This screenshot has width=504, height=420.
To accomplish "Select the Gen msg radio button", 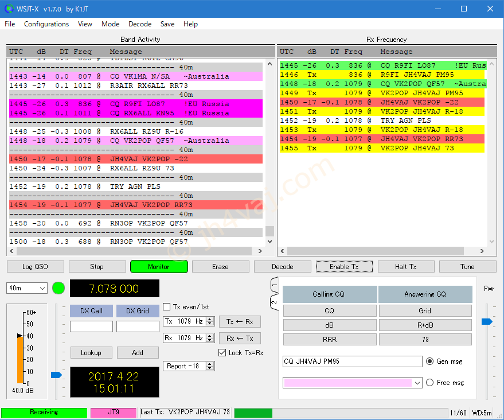I will (x=430, y=361).
